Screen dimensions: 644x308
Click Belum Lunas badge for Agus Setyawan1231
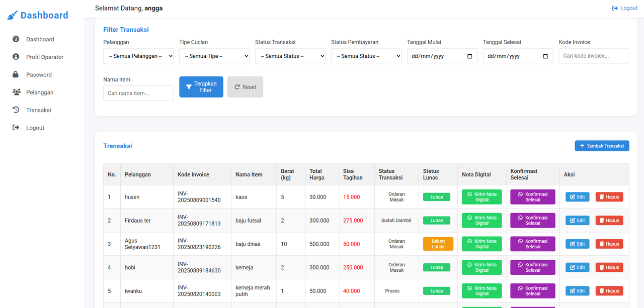pyautogui.click(x=438, y=244)
